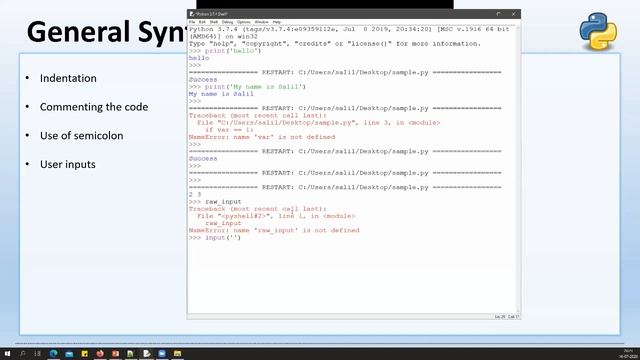Open the yellow Sticky Notes taskbar icon
This screenshot has height=360, width=640.
pos(84,353)
